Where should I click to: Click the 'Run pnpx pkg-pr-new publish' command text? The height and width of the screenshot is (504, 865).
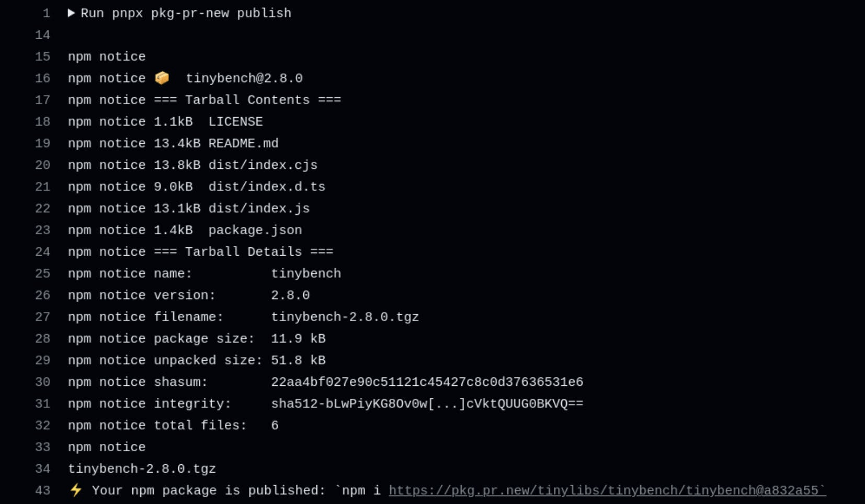186,14
